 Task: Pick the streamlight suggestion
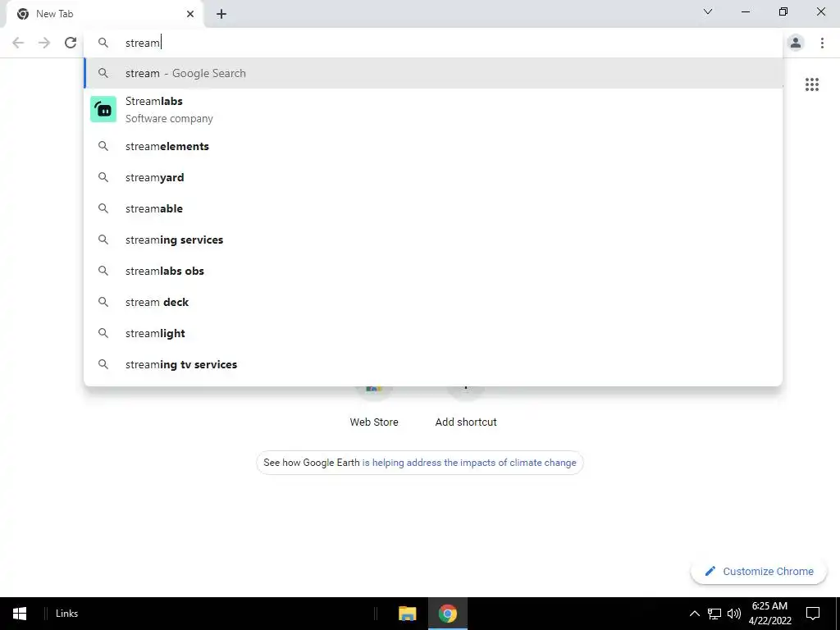(x=433, y=333)
